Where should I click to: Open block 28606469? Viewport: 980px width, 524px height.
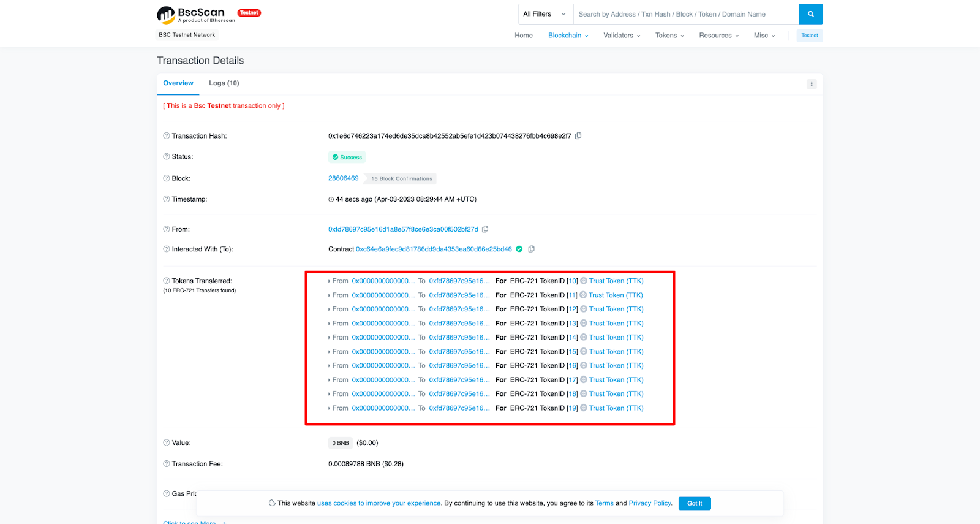click(344, 178)
